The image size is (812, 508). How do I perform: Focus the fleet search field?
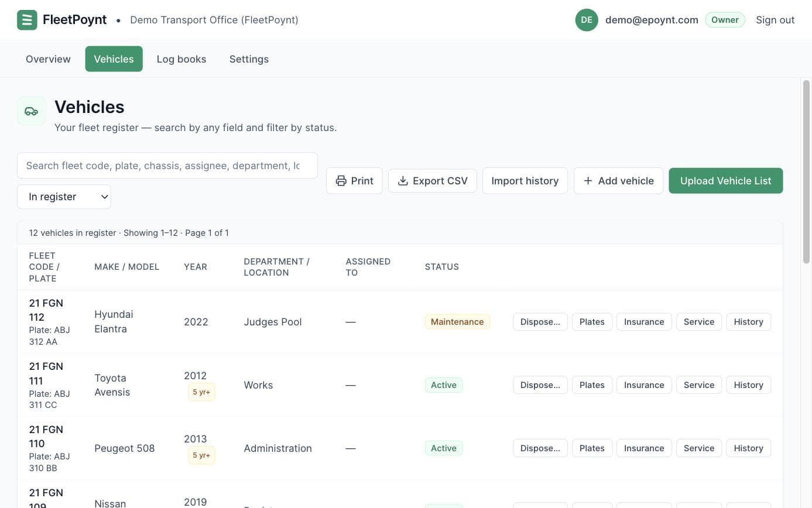point(167,166)
